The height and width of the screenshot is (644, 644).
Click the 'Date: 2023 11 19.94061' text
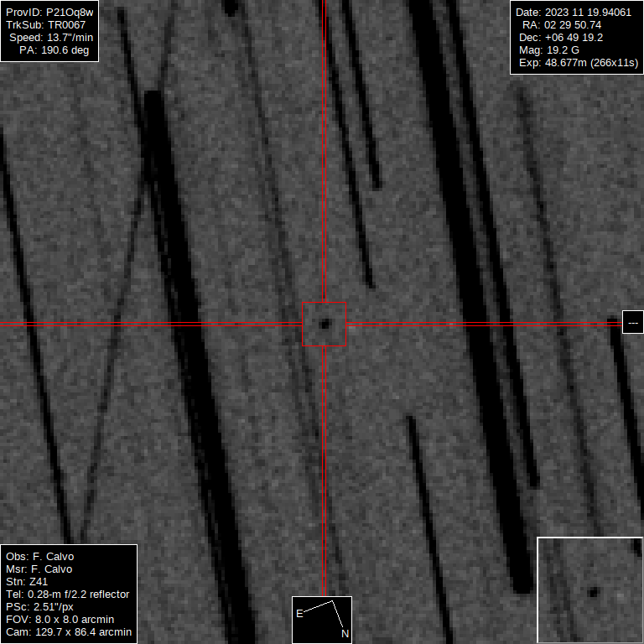pyautogui.click(x=574, y=13)
